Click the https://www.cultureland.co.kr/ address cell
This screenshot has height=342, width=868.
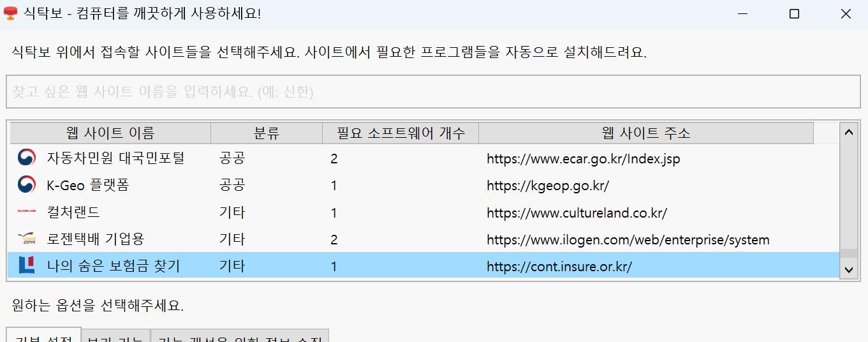coord(577,212)
